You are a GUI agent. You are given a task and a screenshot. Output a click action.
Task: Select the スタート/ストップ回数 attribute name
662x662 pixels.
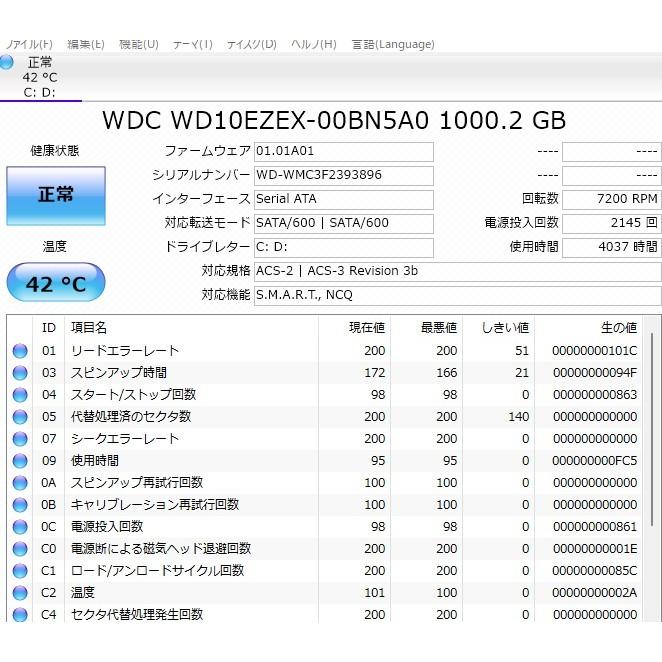pos(133,395)
